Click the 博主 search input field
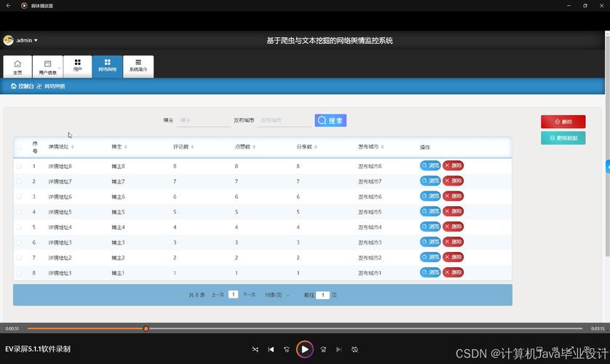610x364 pixels. click(204, 120)
